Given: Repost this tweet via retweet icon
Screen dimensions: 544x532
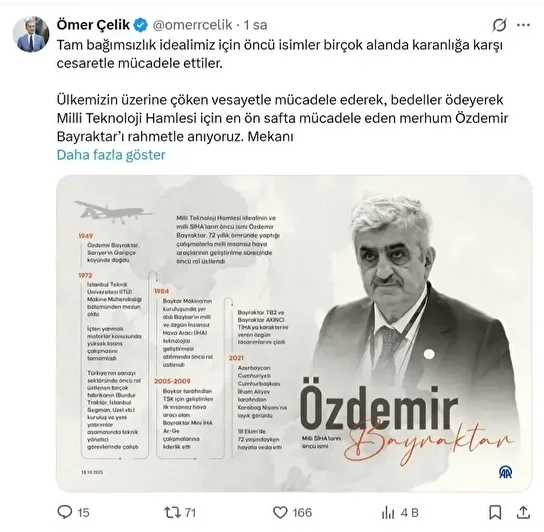Looking at the screenshot, I should click(x=172, y=512).
